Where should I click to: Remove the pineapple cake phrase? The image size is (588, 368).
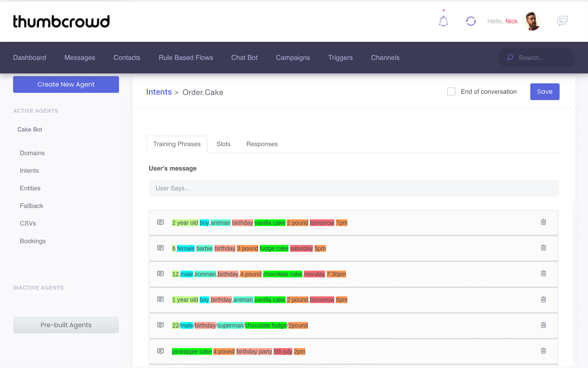[543, 351]
